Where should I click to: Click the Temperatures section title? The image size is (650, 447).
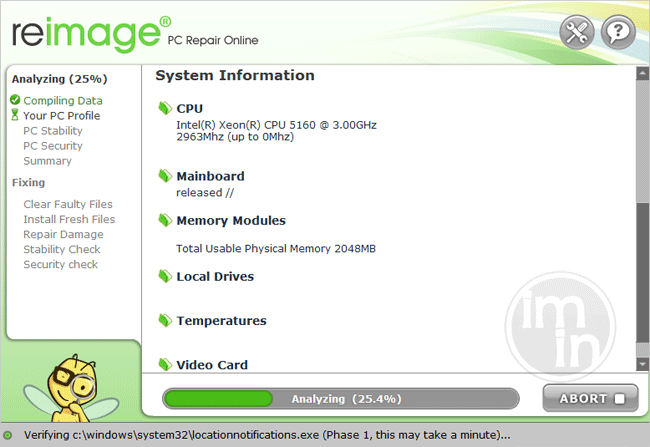(x=221, y=321)
